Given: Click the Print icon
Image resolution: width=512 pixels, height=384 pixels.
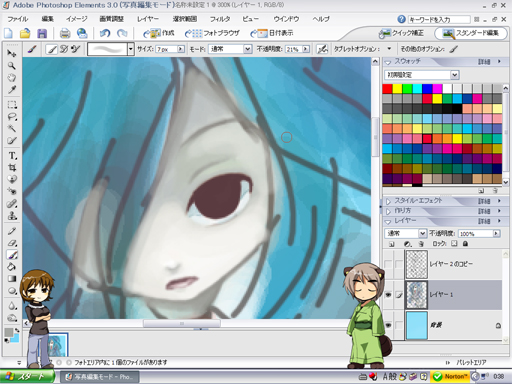Looking at the screenshot, I should click(65, 33).
